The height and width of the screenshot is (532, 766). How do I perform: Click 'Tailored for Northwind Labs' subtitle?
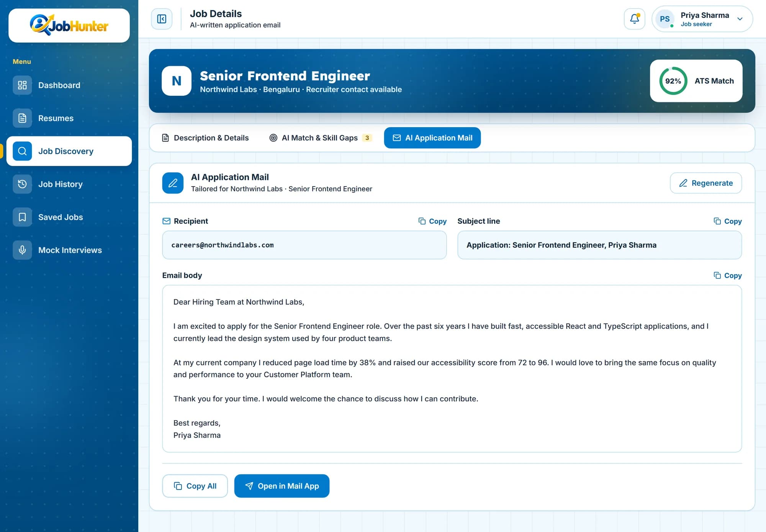[x=237, y=189]
